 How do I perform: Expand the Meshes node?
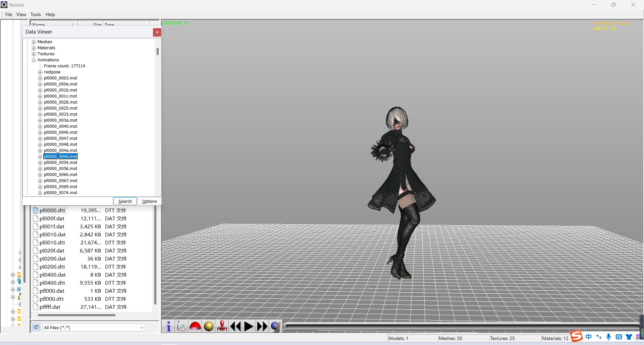click(x=34, y=42)
